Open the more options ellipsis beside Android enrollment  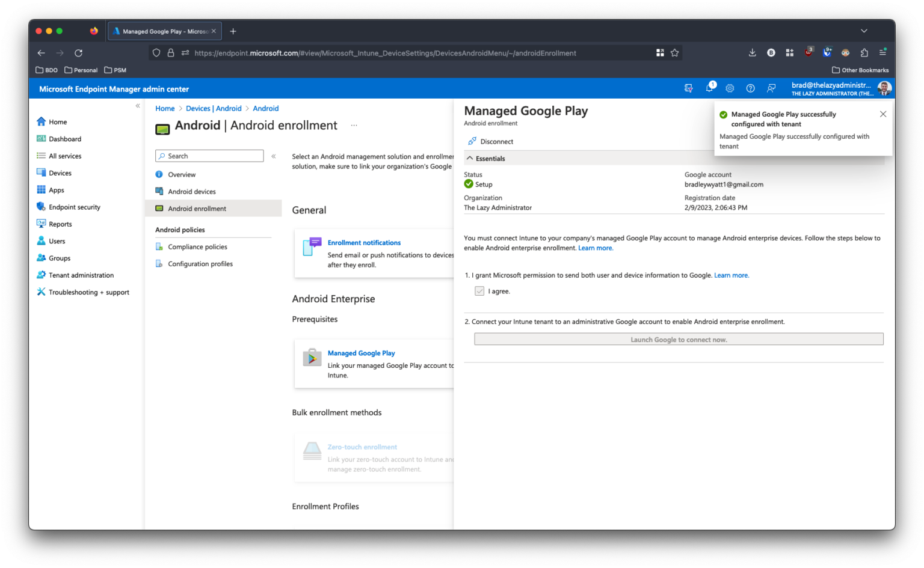354,126
